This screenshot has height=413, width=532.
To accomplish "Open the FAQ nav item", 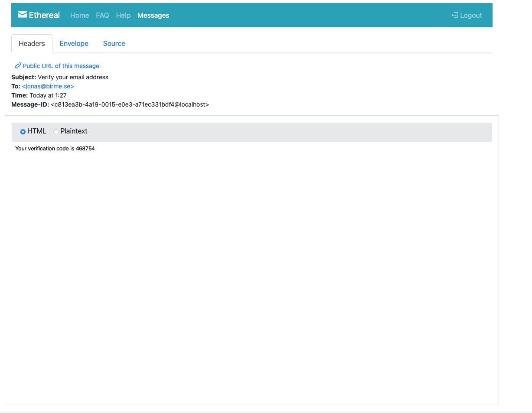I will pos(102,15).
